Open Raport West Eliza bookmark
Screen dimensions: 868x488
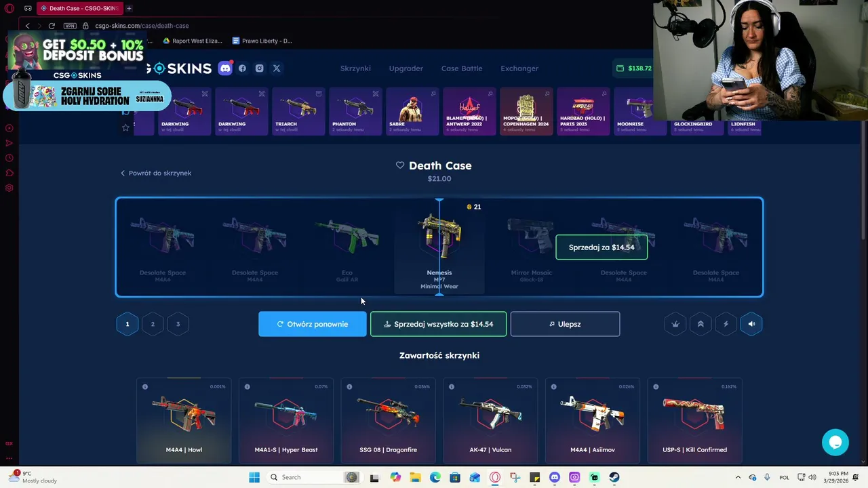(192, 41)
